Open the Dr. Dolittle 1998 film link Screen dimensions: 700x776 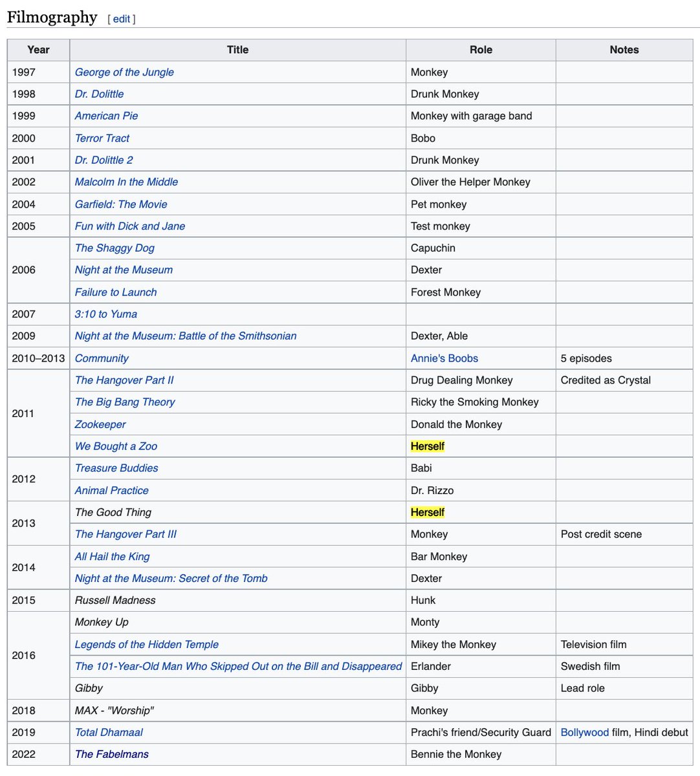pyautogui.click(x=99, y=94)
